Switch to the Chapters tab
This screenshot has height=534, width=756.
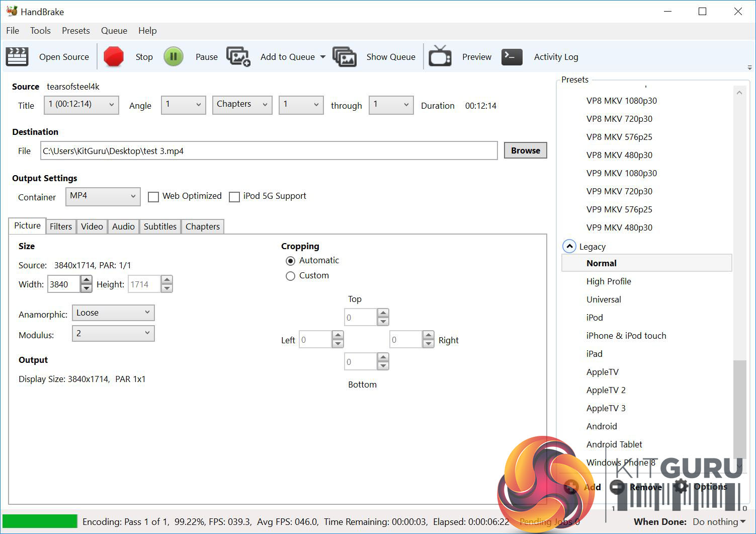pyautogui.click(x=203, y=226)
